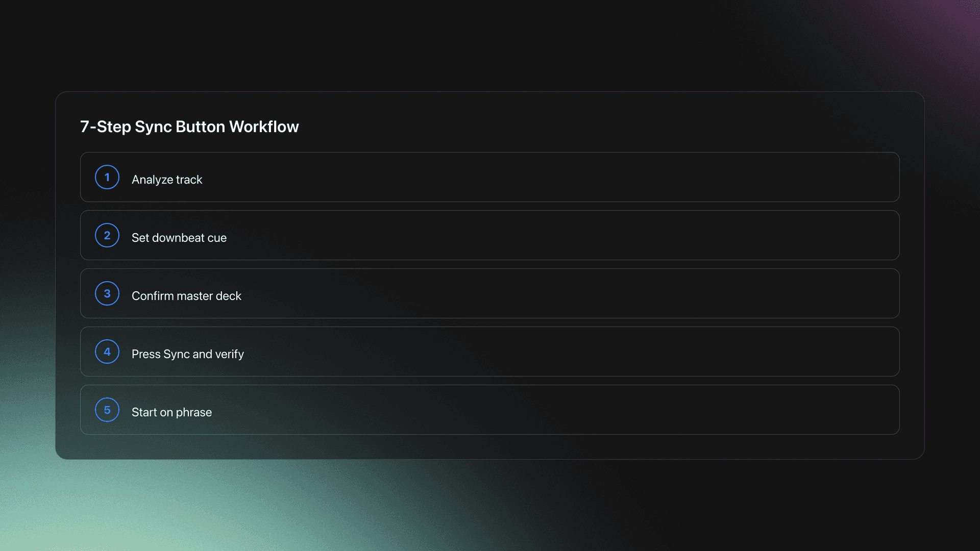The image size is (980, 551).
Task: Select the 'Set downbeat cue' text
Action: coord(179,238)
